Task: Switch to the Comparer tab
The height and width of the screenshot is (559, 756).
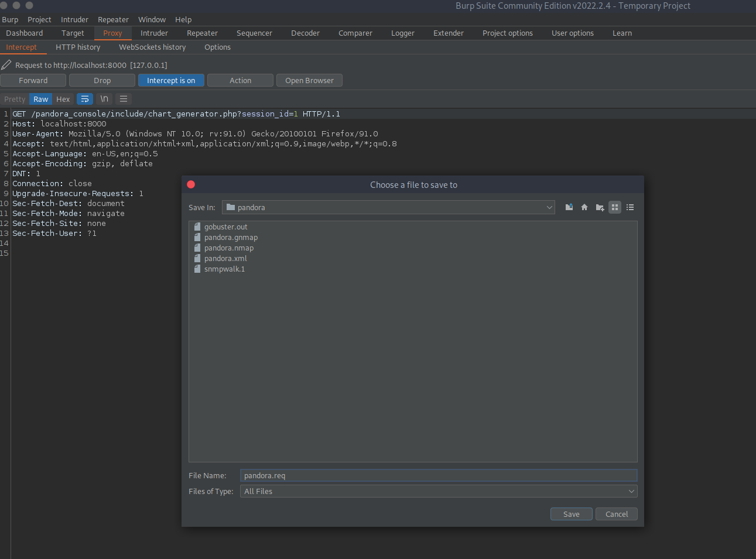Action: [355, 33]
